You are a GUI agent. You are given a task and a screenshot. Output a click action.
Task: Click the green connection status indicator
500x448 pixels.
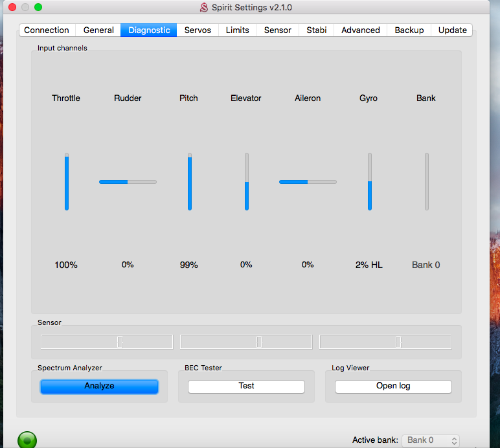pos(27,440)
